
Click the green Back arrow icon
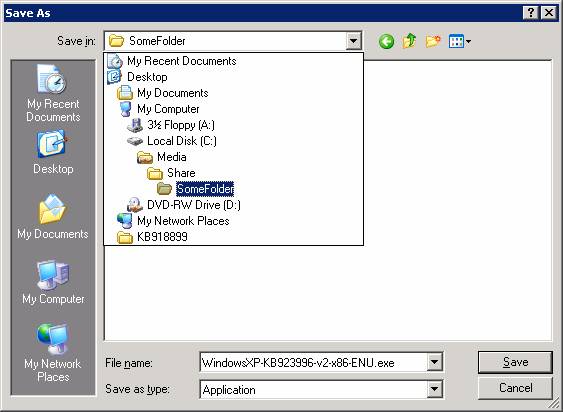coord(386,41)
